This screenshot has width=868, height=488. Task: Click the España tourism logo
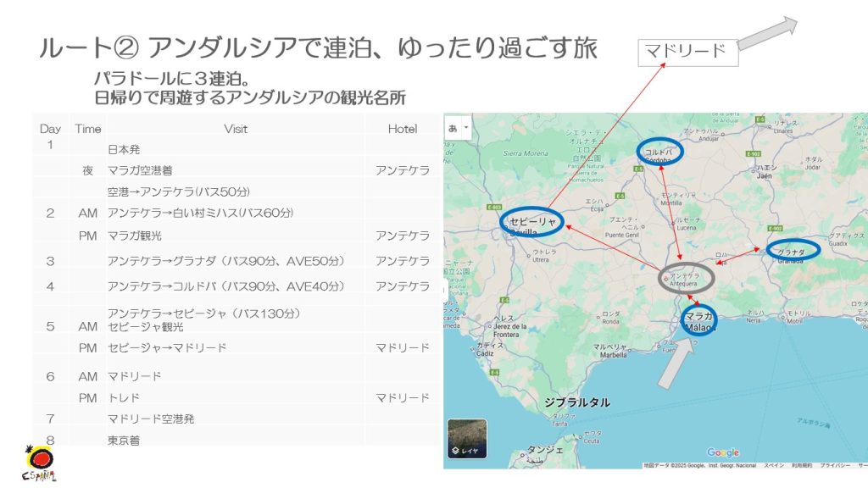point(38,464)
